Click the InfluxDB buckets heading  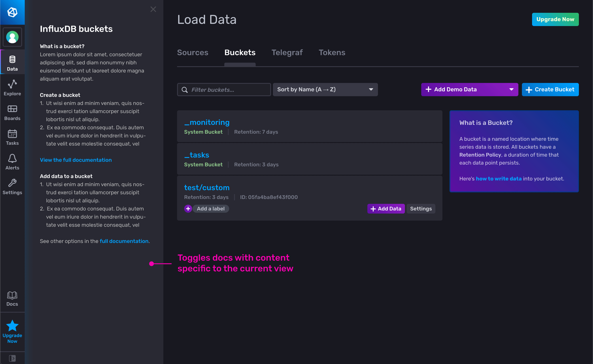pos(76,29)
